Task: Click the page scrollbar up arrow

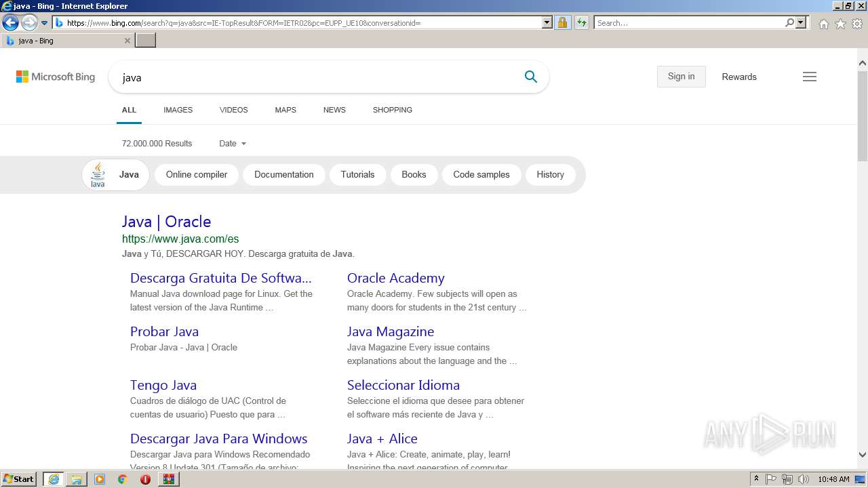Action: (x=863, y=63)
